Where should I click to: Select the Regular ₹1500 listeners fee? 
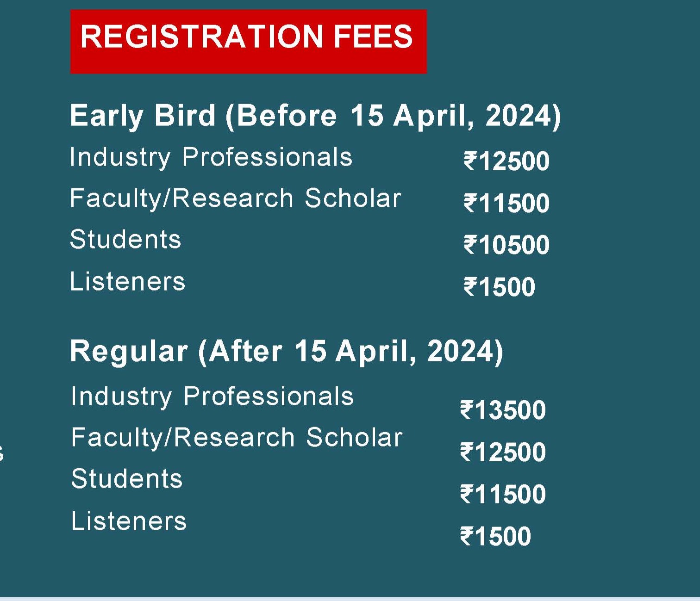coord(495,537)
